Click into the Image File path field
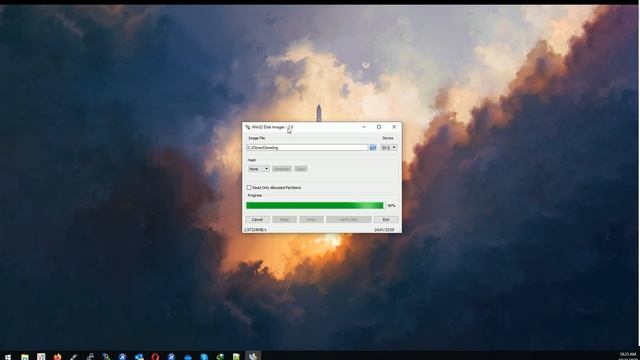640x360 pixels. coord(307,147)
